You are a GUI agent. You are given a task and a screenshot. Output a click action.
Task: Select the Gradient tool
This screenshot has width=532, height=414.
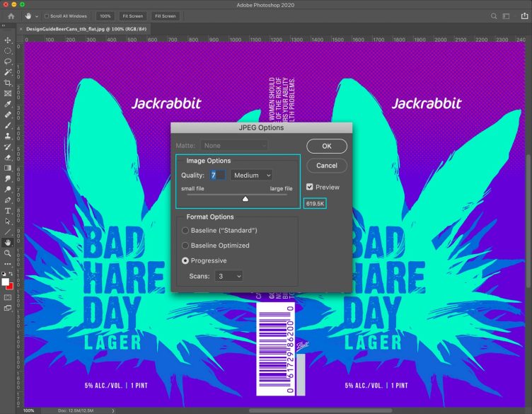8,168
